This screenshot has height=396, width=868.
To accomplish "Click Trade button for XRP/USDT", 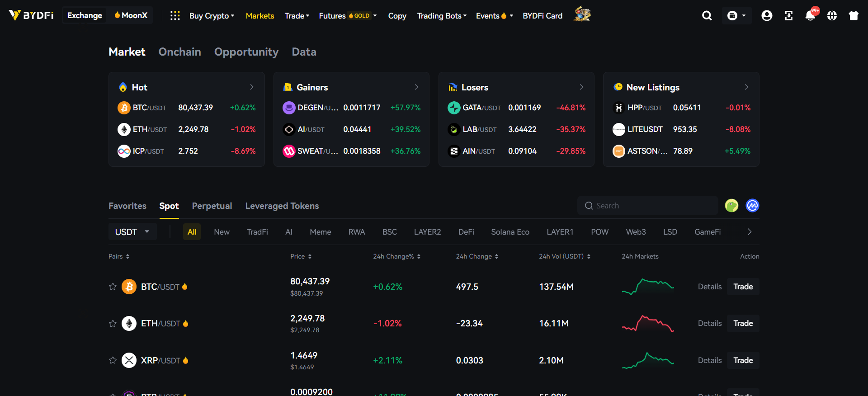I will point(743,360).
